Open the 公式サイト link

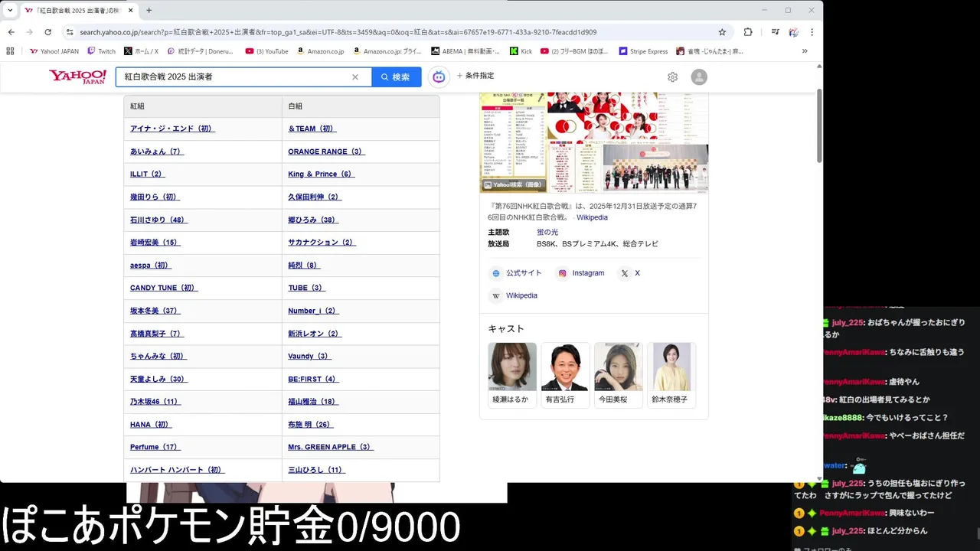516,273
